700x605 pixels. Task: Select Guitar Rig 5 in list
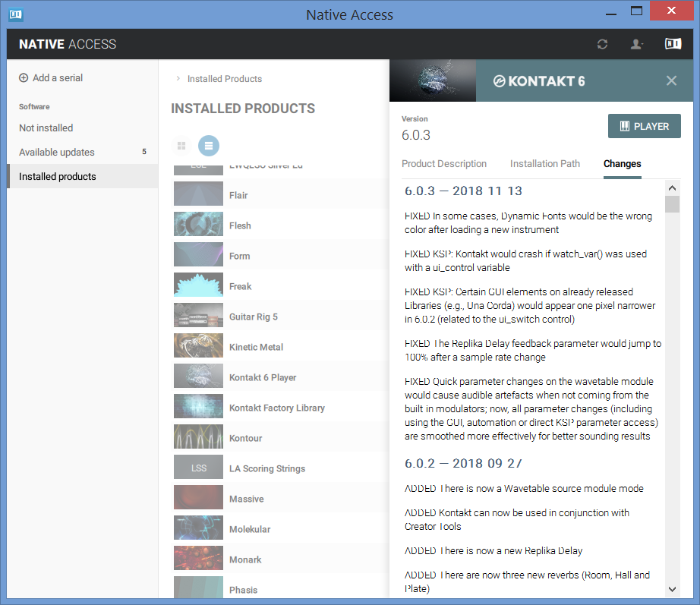point(253,317)
